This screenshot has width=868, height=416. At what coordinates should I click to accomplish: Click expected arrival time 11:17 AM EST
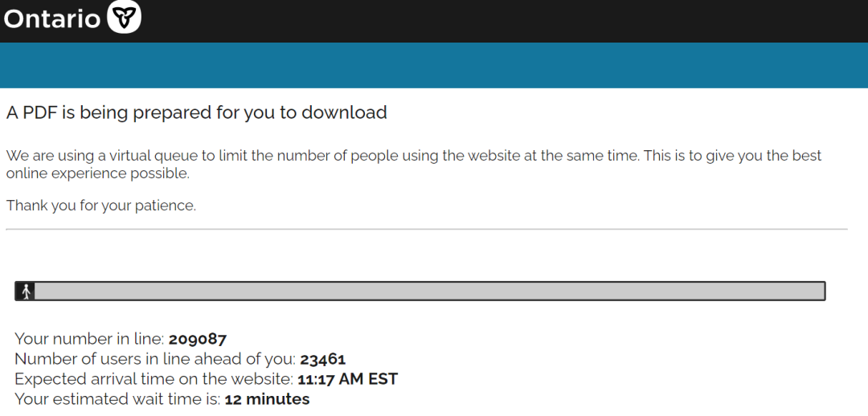coord(348,379)
